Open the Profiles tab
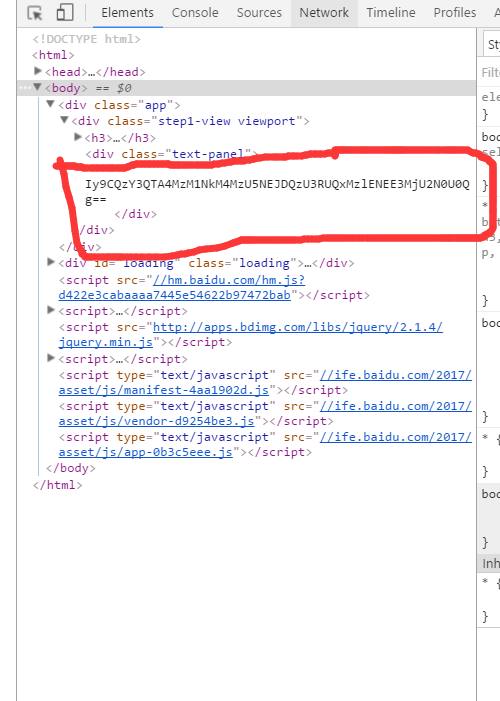Screen dimensions: 500x701 [x=454, y=13]
